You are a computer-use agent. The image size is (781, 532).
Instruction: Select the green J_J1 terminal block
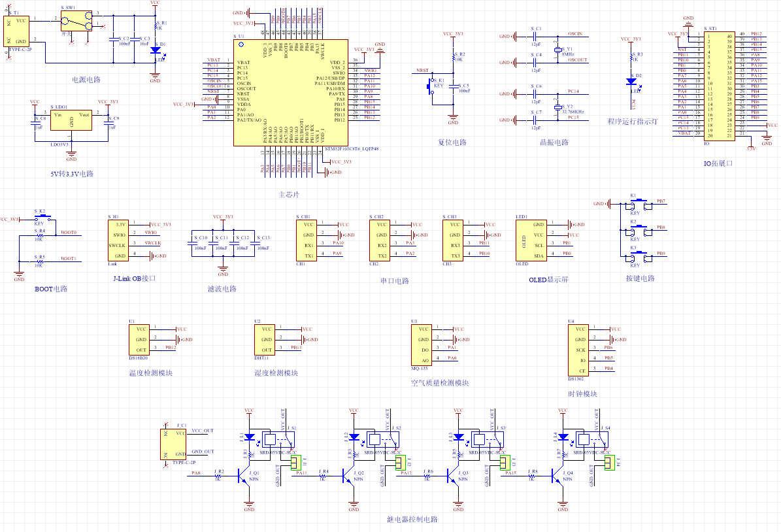tap(296, 463)
